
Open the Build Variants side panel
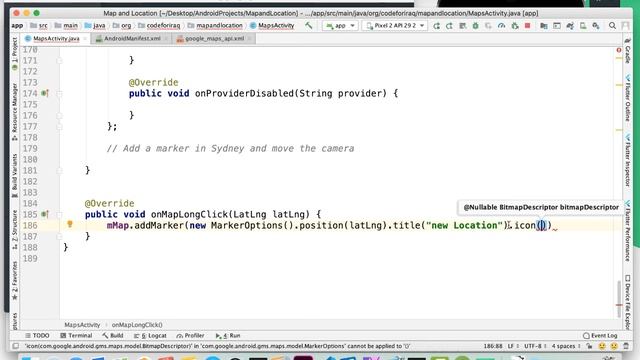tap(15, 176)
